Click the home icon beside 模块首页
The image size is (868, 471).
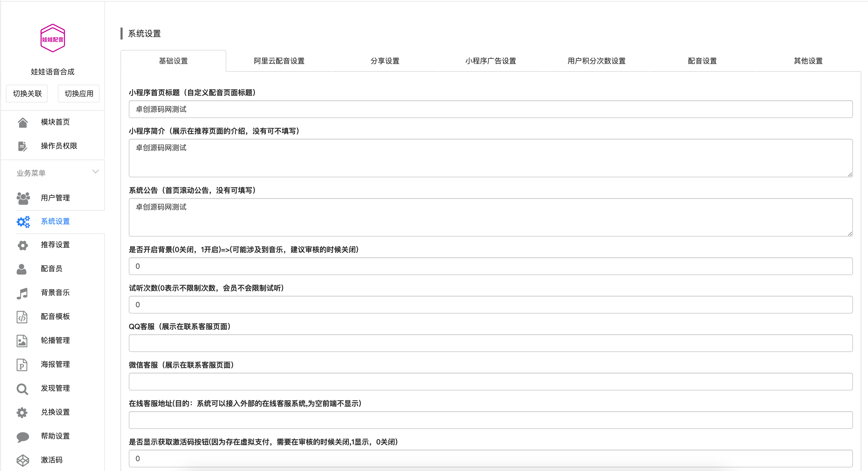(23, 122)
